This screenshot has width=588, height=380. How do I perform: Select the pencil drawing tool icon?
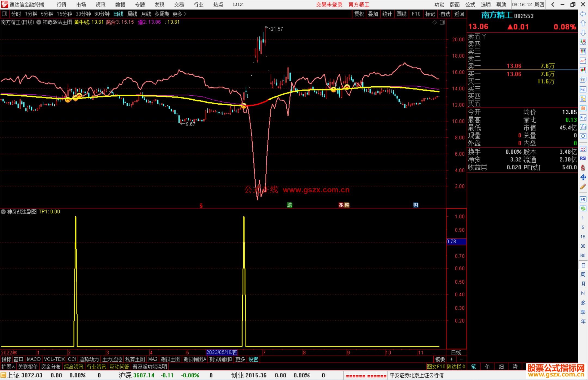click(583, 187)
